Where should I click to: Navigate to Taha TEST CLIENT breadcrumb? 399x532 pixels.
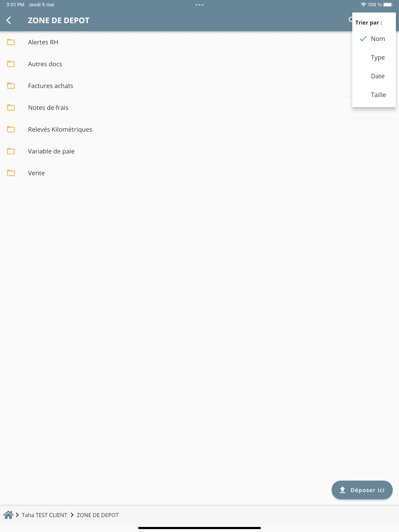(45, 515)
